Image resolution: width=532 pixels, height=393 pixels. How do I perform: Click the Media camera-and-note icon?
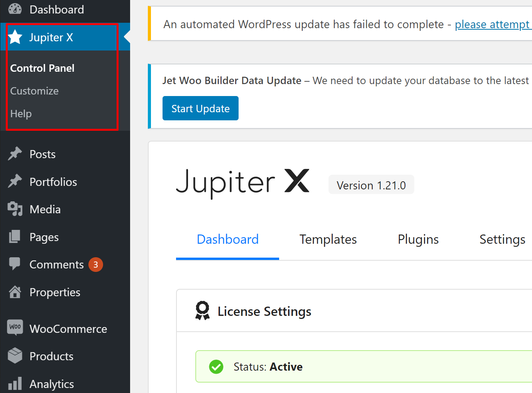pos(15,209)
